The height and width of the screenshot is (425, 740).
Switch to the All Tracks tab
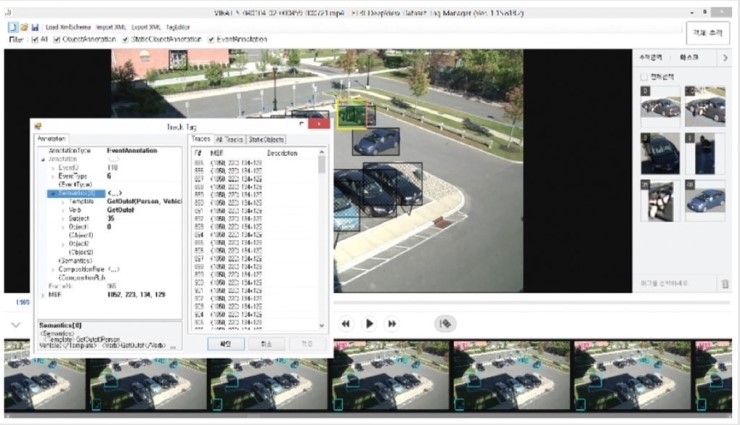230,139
